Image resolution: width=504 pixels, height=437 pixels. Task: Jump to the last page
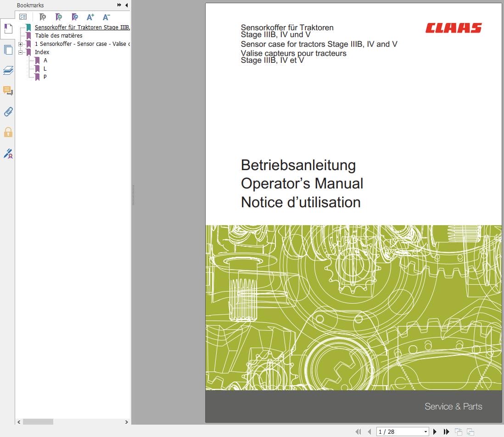click(446, 431)
